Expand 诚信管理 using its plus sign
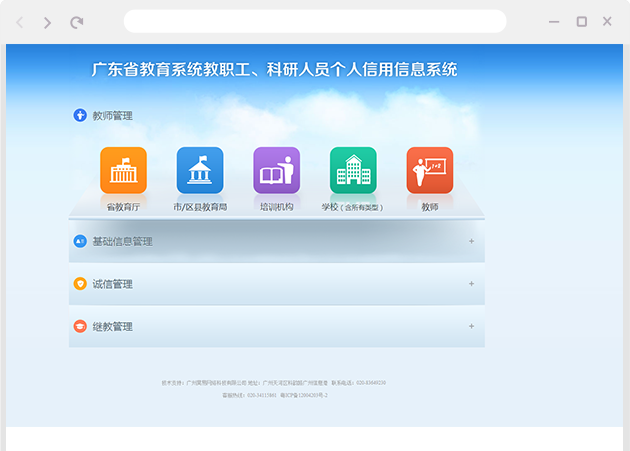The height and width of the screenshot is (451, 630). point(471,284)
